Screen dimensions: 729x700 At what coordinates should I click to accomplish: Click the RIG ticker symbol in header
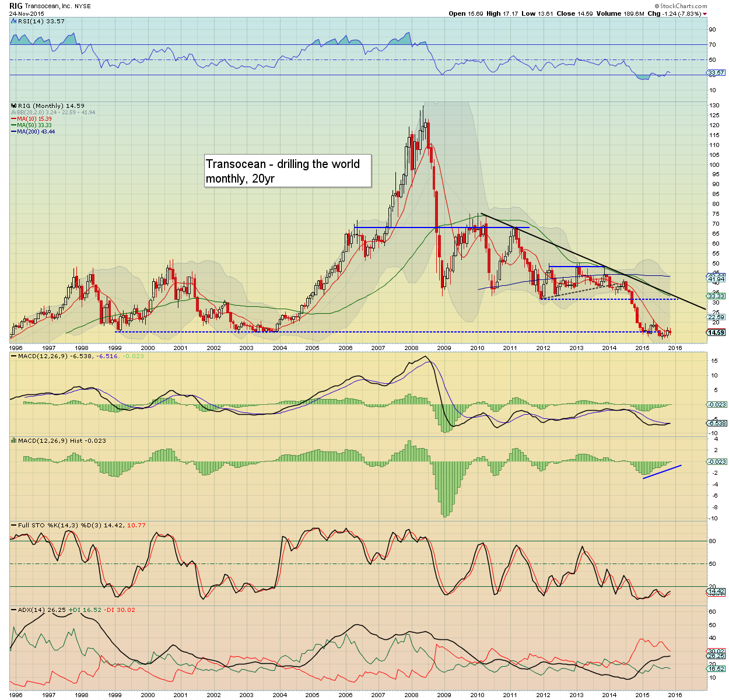pyautogui.click(x=16, y=5)
